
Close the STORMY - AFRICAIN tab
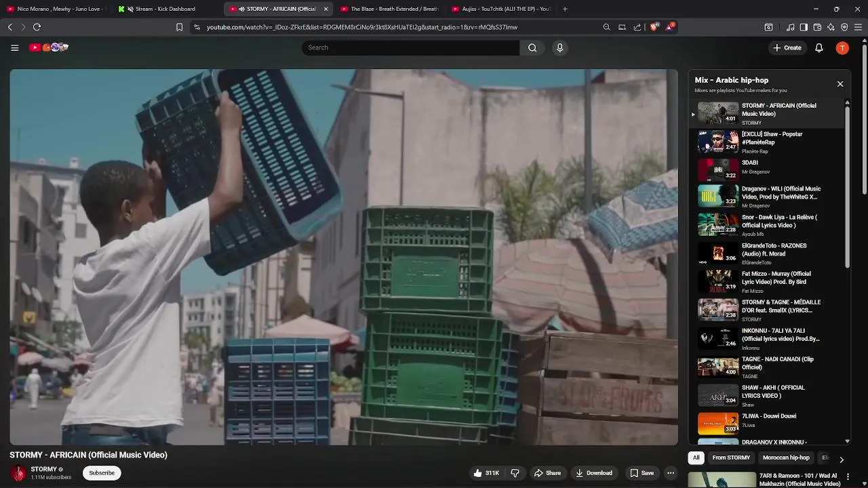[326, 9]
